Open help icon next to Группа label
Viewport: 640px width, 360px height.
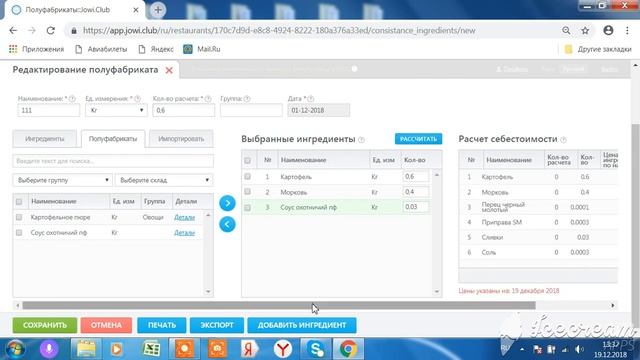click(x=247, y=99)
